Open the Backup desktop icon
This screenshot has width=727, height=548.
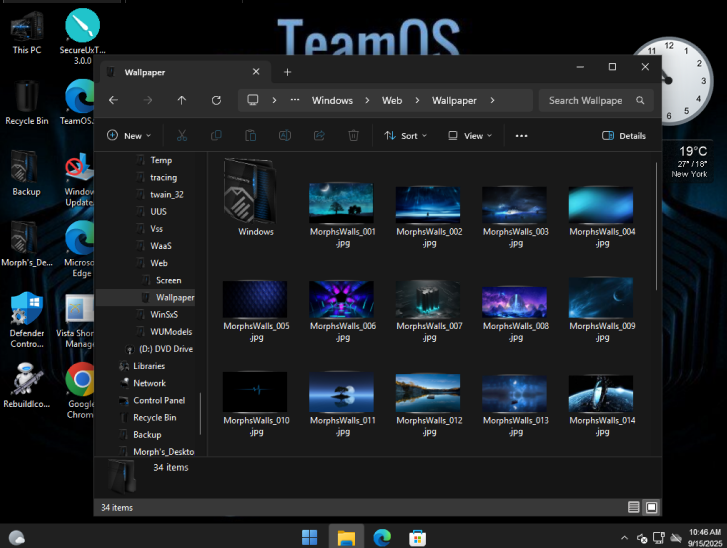(26, 173)
